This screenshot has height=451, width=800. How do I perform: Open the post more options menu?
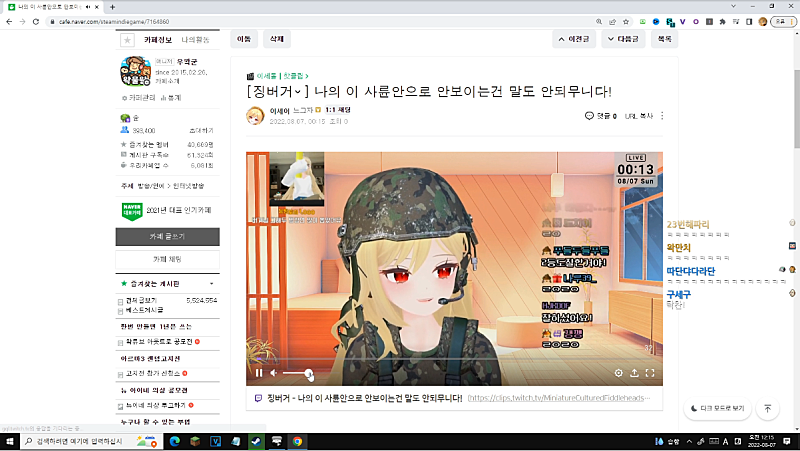tap(662, 116)
